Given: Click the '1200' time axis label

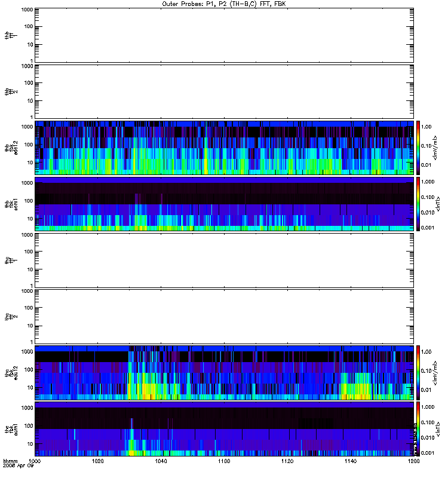Looking at the screenshot, I should coord(413,461).
